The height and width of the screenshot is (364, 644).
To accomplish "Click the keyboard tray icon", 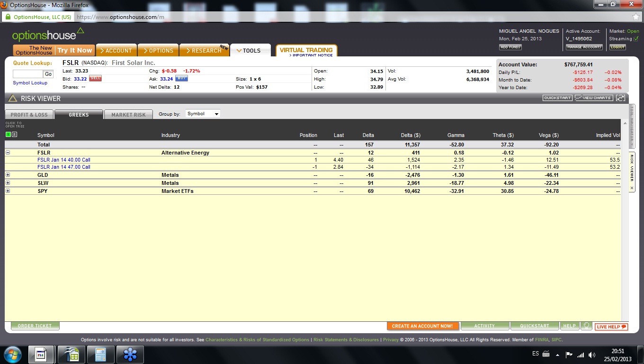I will (546, 354).
